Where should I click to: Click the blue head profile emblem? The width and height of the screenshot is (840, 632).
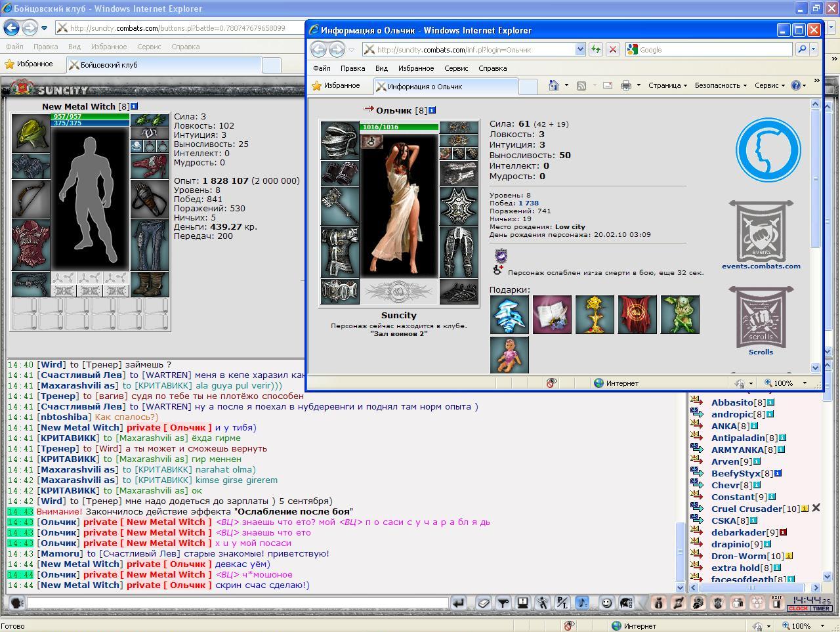click(768, 150)
